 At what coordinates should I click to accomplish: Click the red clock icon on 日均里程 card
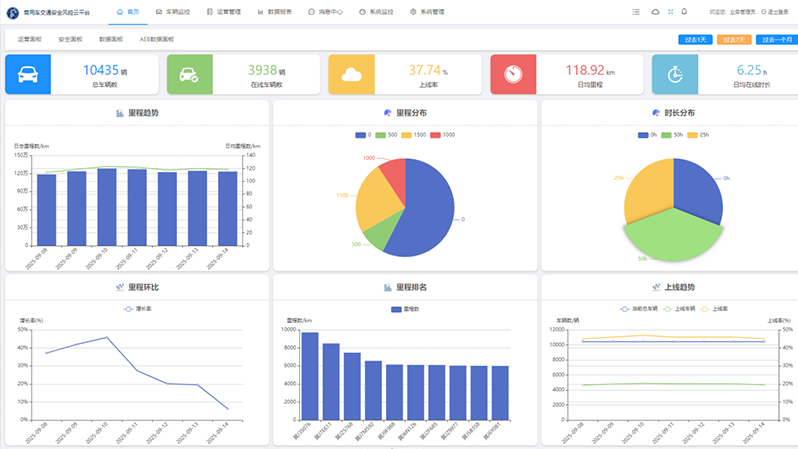[513, 75]
